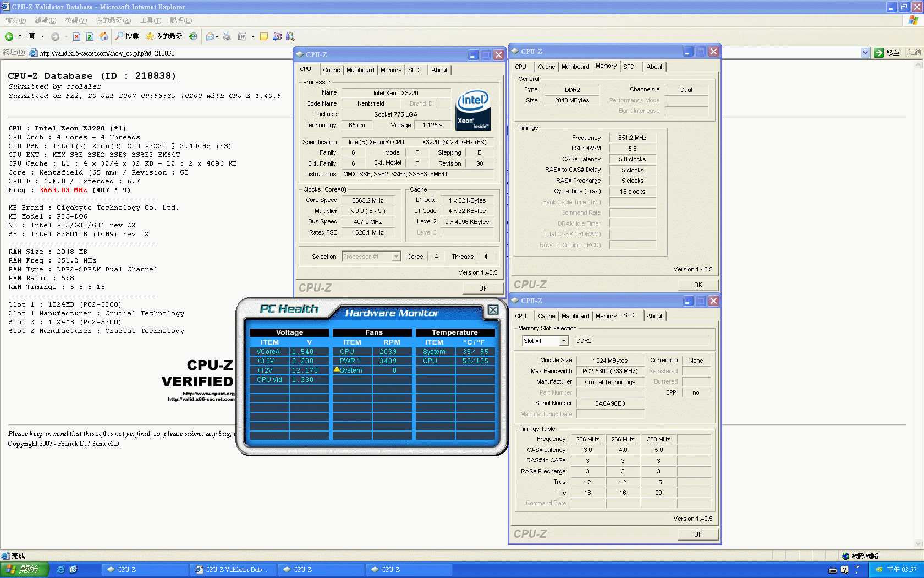Click the page icon in address bar

pyautogui.click(x=33, y=53)
